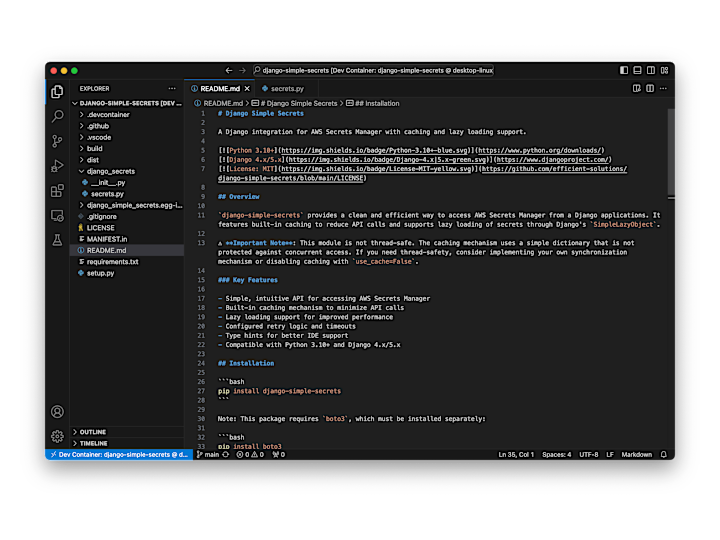Toggle the bottom panel layout icon
720x540 pixels.
tap(637, 70)
